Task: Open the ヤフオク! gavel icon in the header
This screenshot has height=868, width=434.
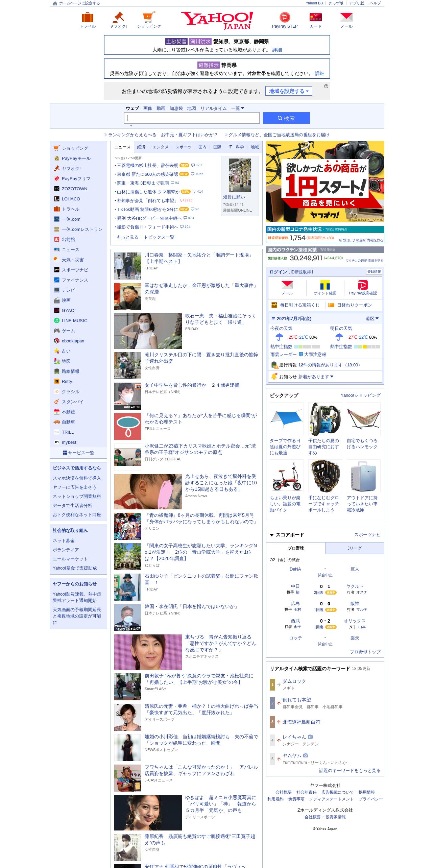Action: click(x=118, y=17)
